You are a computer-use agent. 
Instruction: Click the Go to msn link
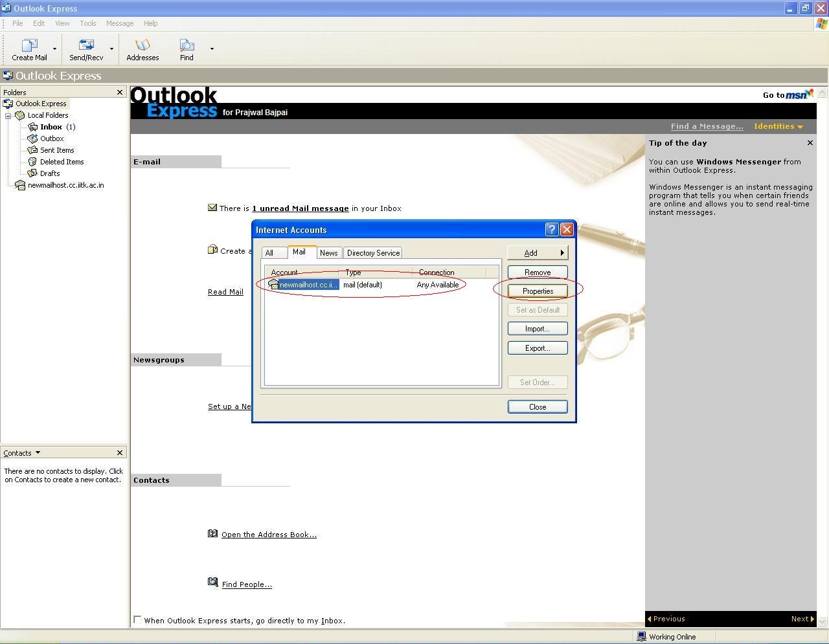coord(788,94)
